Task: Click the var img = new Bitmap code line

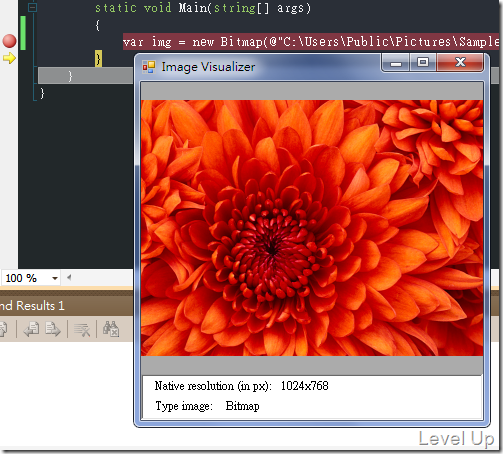Action: (x=311, y=42)
